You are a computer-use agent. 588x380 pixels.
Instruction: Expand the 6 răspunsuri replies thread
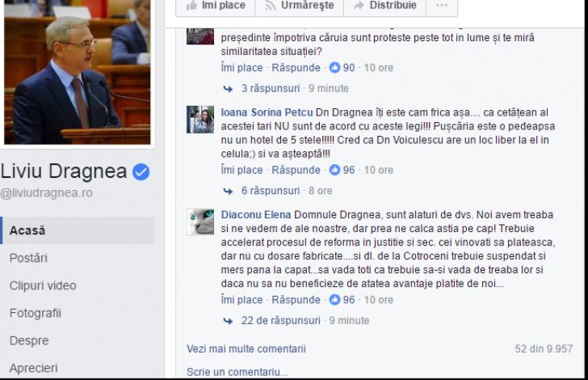[271, 191]
